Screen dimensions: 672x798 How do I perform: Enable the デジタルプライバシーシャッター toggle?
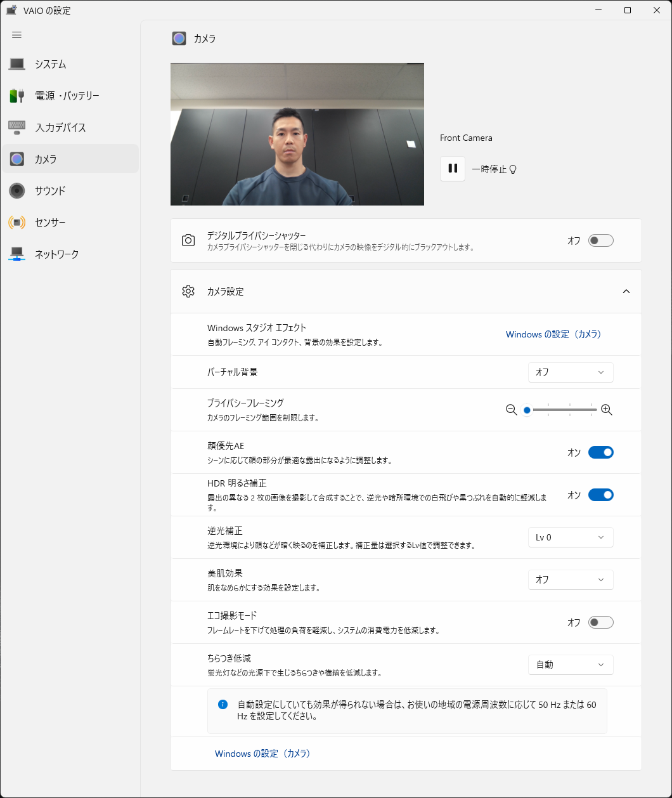(x=600, y=240)
